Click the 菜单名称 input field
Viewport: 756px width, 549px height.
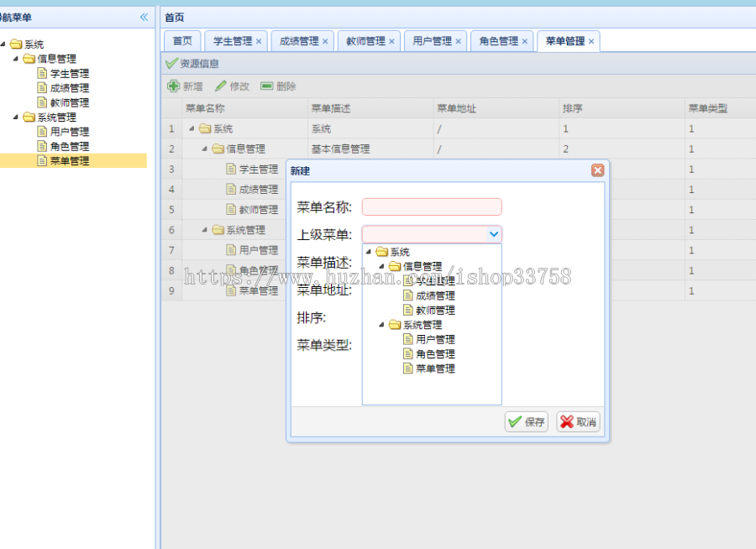[x=432, y=207]
